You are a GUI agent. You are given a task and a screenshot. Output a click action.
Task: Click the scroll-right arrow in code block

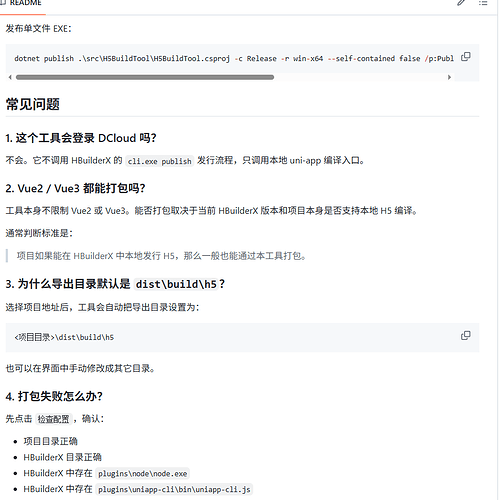click(449, 77)
